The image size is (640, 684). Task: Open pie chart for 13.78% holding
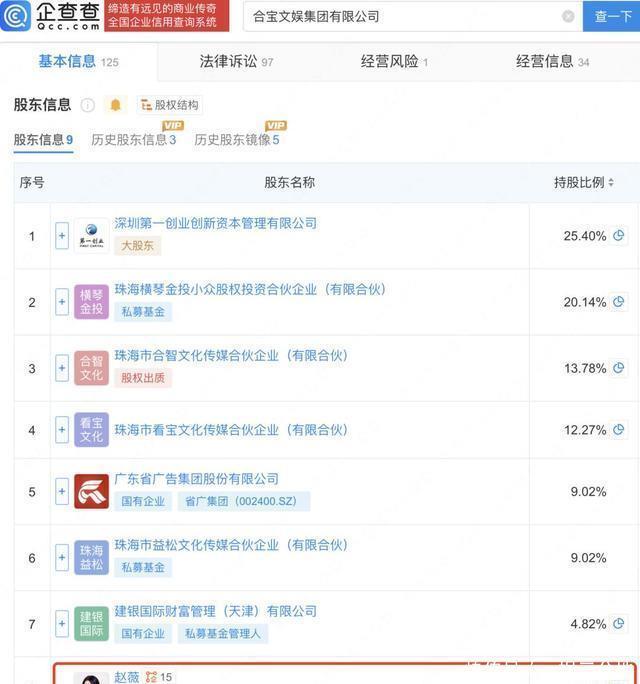point(618,368)
